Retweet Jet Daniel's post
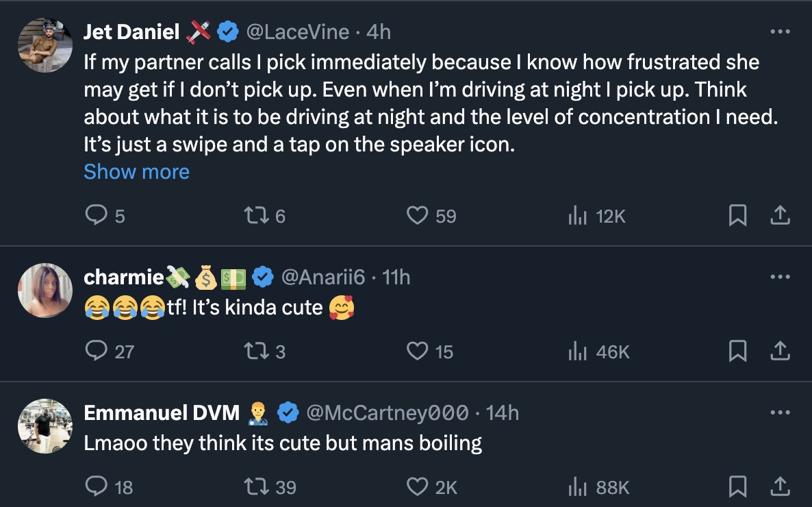The height and width of the screenshot is (507, 812). click(x=254, y=217)
